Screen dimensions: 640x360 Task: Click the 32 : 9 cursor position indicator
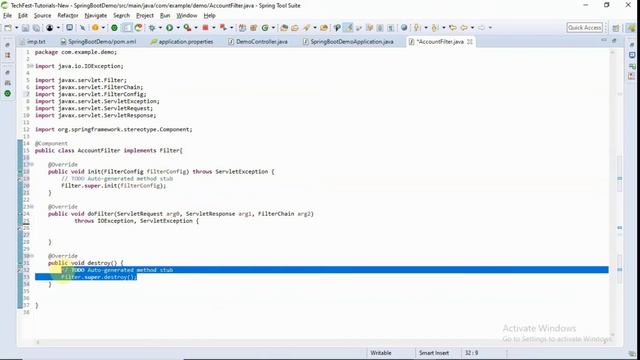471,353
